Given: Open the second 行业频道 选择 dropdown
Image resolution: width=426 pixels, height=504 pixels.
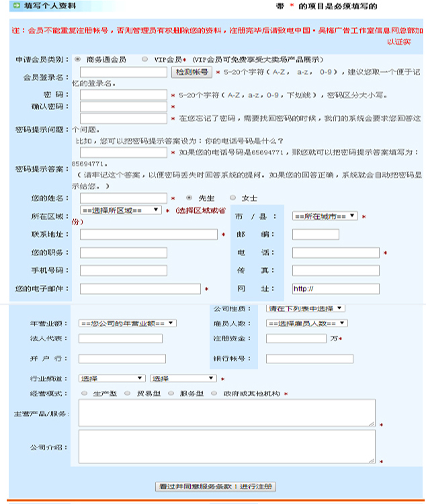Looking at the screenshot, I should pos(183,378).
